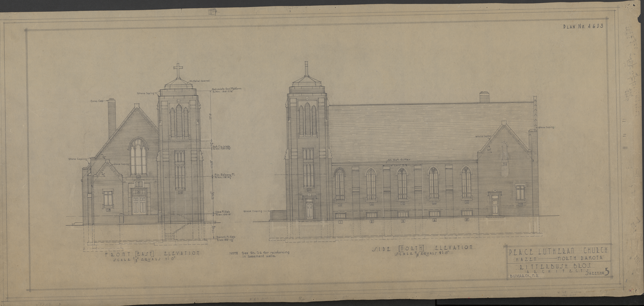Select the "22'-0" vertical dimension
Screen dimensions: 644x306
click(x=210, y=116)
